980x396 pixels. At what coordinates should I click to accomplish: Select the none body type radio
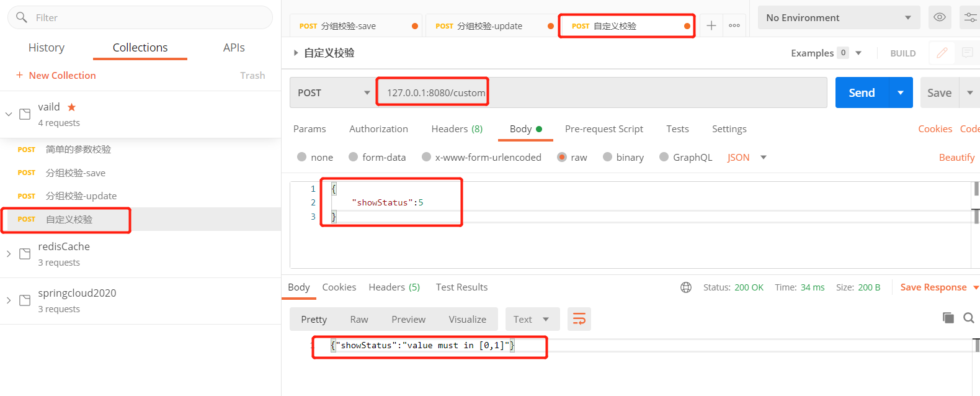[301, 157]
